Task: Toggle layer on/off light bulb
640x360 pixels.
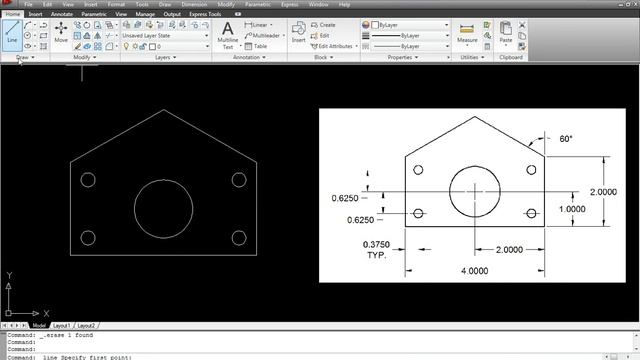Action: pyautogui.click(x=126, y=47)
